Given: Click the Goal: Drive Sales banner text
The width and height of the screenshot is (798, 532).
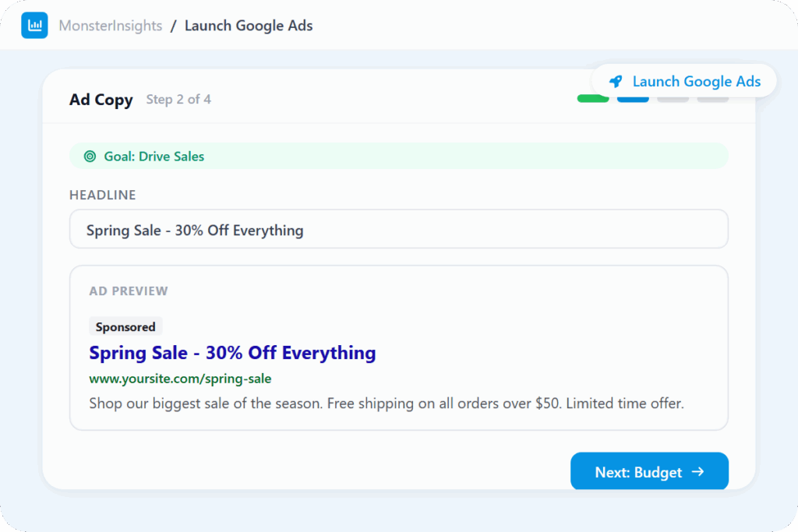Looking at the screenshot, I should click(154, 156).
